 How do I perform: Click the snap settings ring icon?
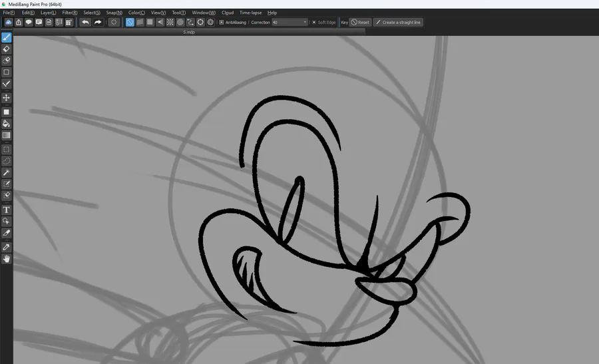click(x=200, y=22)
